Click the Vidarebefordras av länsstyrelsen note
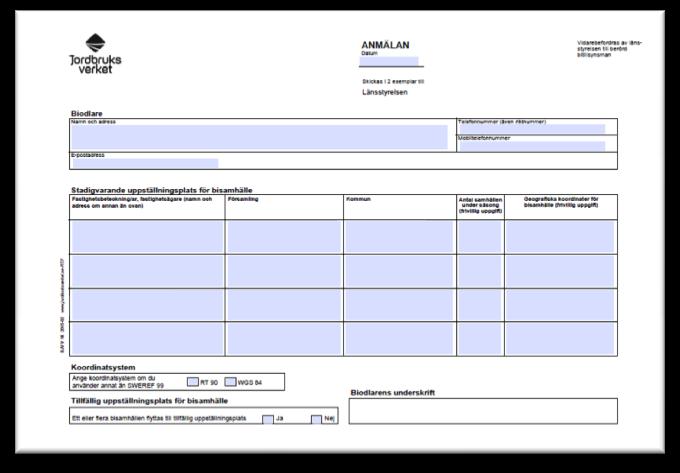This screenshot has height=473, width=680. click(x=609, y=49)
